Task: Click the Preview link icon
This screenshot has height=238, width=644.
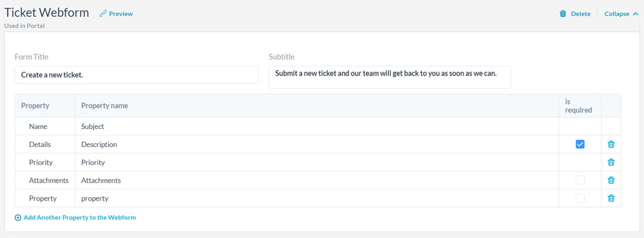Action: [x=102, y=14]
